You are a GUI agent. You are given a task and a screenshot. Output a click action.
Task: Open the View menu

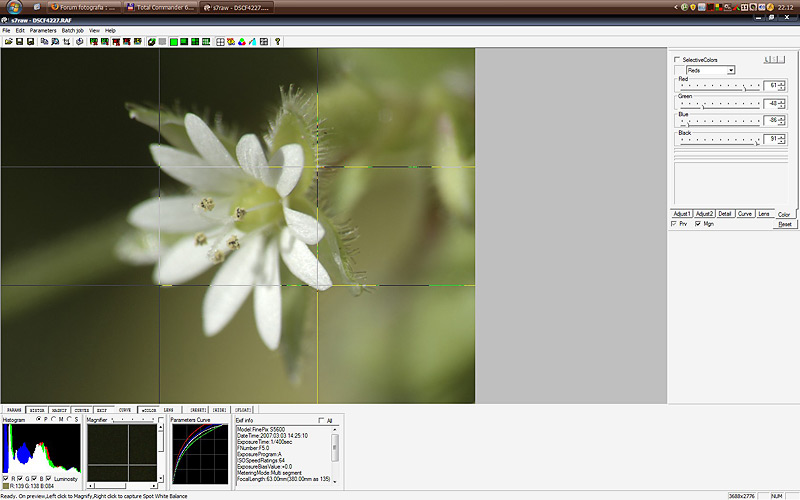[x=94, y=31]
